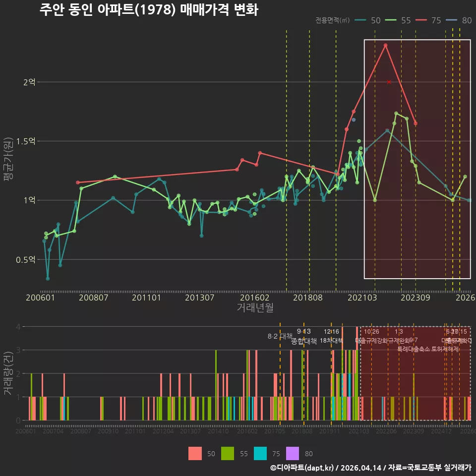This screenshot has width=476, height=476.
Task: Click the salmon 50 square in bottom legend
Action: coord(195,454)
